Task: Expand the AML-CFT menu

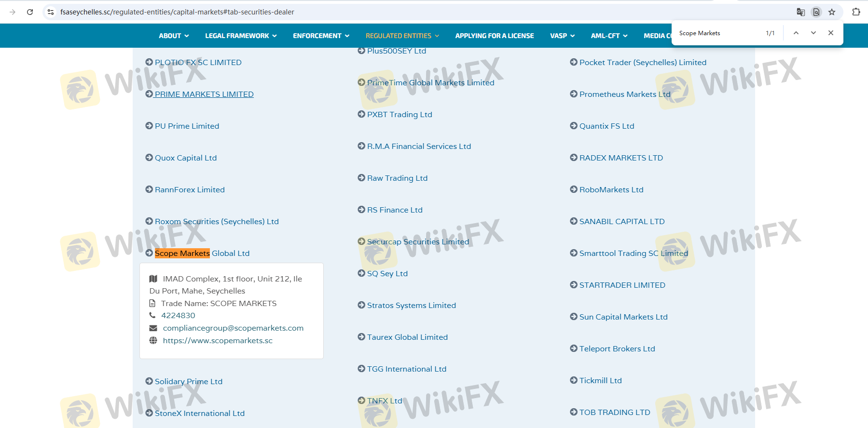Action: tap(609, 36)
